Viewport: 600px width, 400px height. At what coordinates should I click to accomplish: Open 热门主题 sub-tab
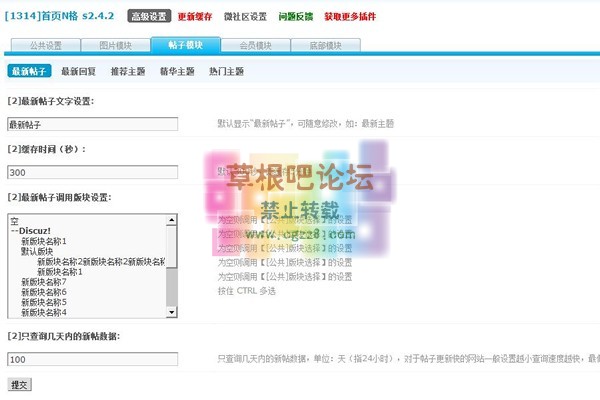(227, 71)
